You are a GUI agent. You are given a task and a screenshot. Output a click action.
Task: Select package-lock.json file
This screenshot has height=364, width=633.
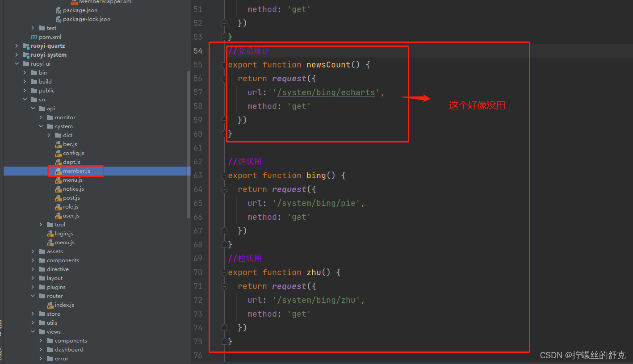87,19
